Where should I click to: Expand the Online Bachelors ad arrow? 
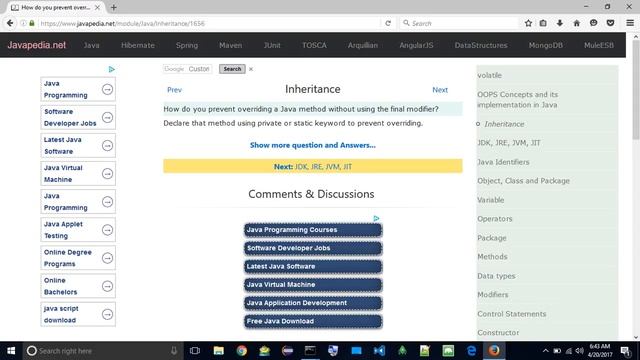(107, 286)
